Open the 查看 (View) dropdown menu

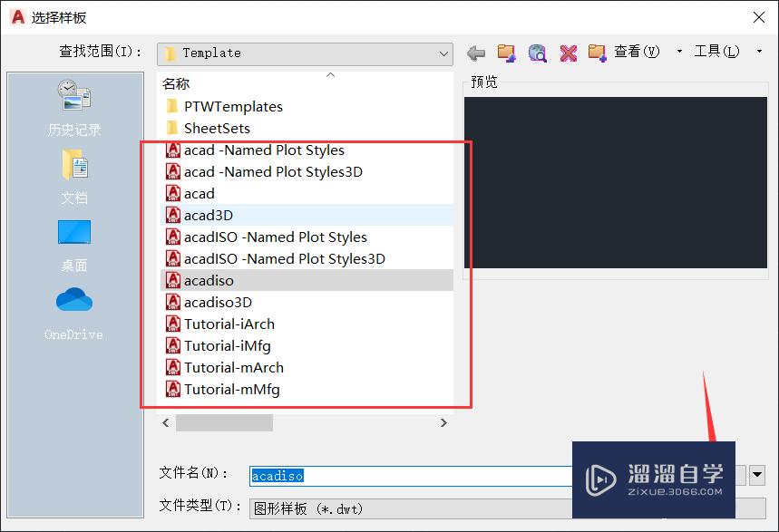coord(636,51)
